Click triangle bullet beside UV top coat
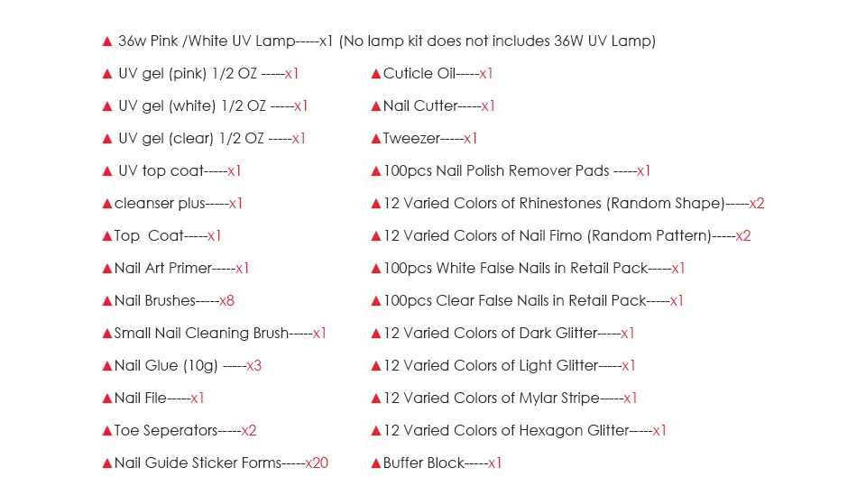866x504 pixels. point(107,171)
